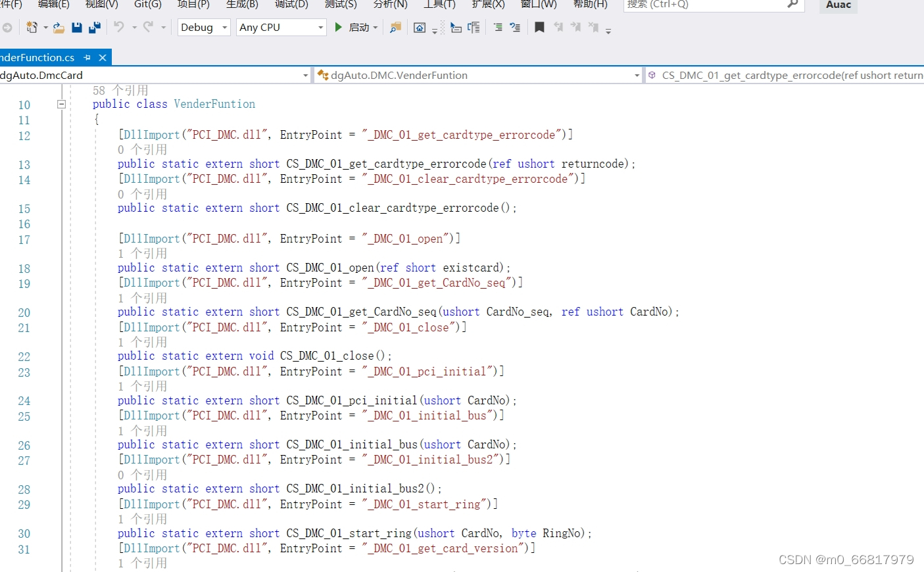
Task: Click the Auac account button
Action: coord(839,5)
